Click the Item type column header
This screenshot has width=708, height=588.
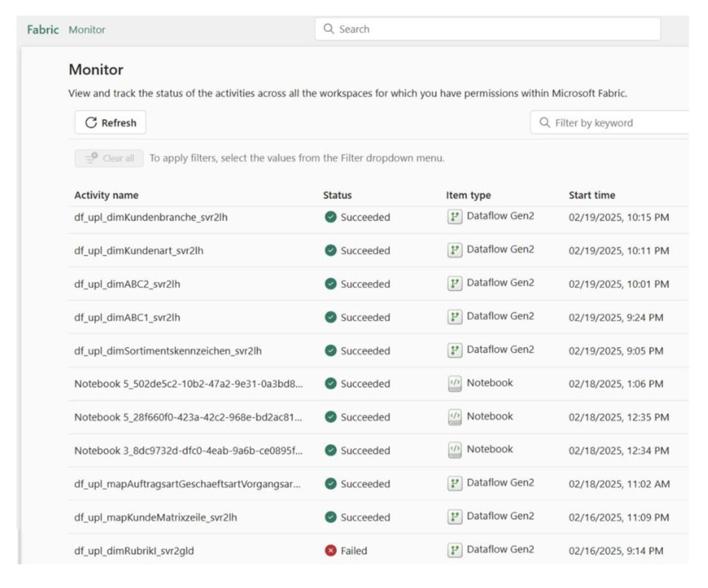(468, 195)
